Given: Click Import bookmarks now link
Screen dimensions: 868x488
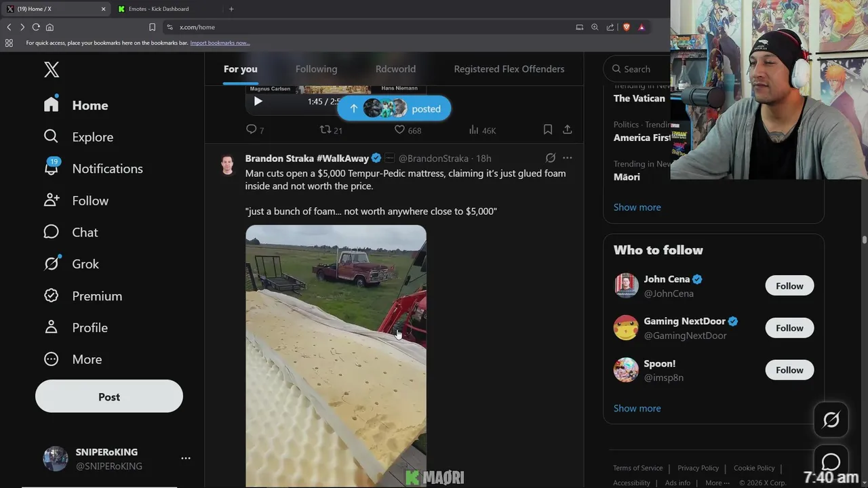Looking at the screenshot, I should (220, 43).
